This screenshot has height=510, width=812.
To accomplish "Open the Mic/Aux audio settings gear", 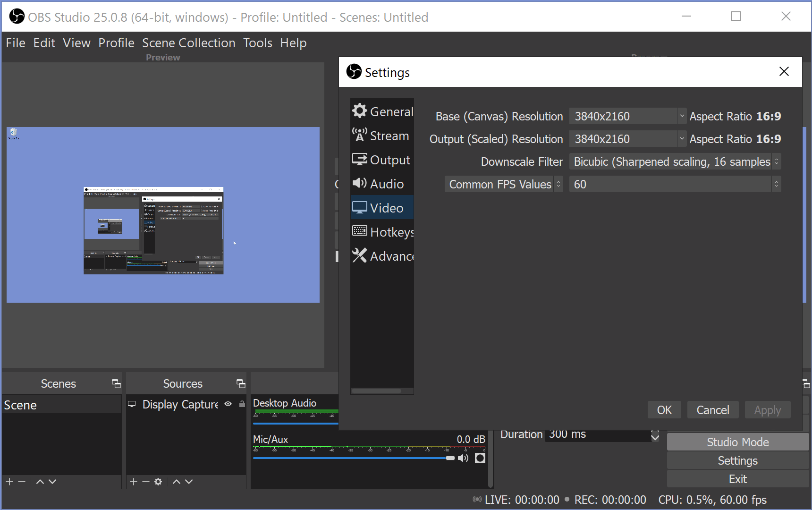I will (x=480, y=458).
